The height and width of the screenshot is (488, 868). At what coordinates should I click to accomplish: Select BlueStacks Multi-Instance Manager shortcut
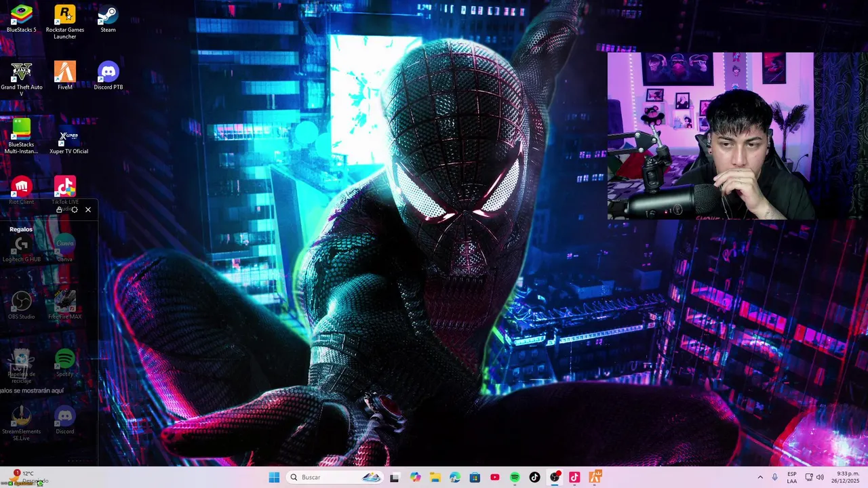point(22,137)
